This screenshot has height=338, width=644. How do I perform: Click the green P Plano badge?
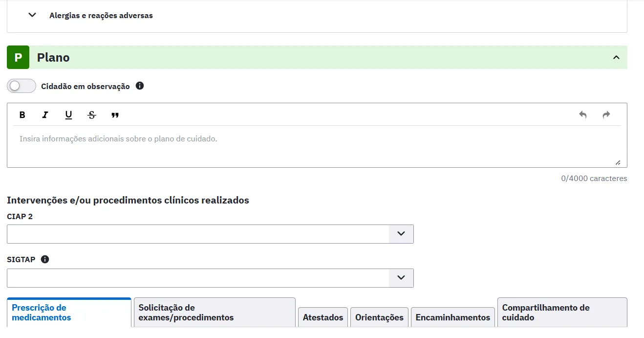coord(18,57)
